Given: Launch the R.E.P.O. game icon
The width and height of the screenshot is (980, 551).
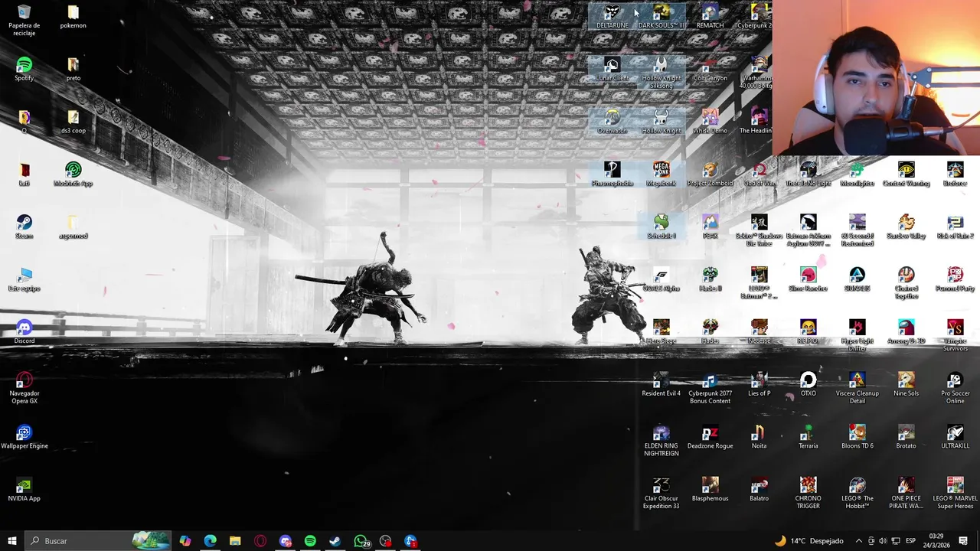Looking at the screenshot, I should tap(808, 331).
